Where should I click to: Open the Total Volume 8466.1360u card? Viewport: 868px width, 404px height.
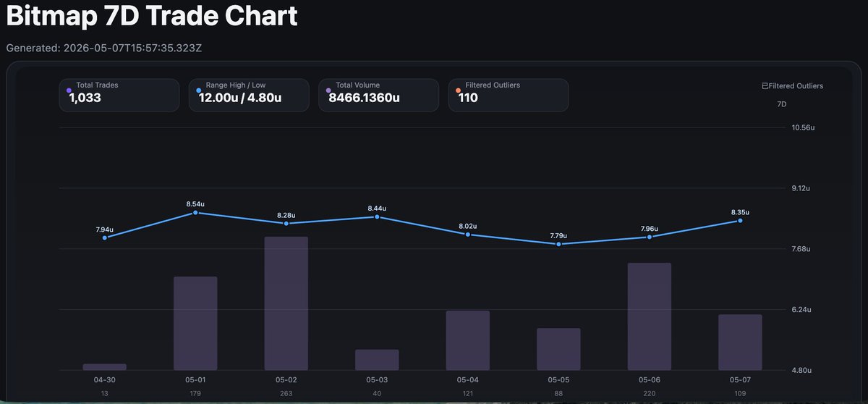379,96
